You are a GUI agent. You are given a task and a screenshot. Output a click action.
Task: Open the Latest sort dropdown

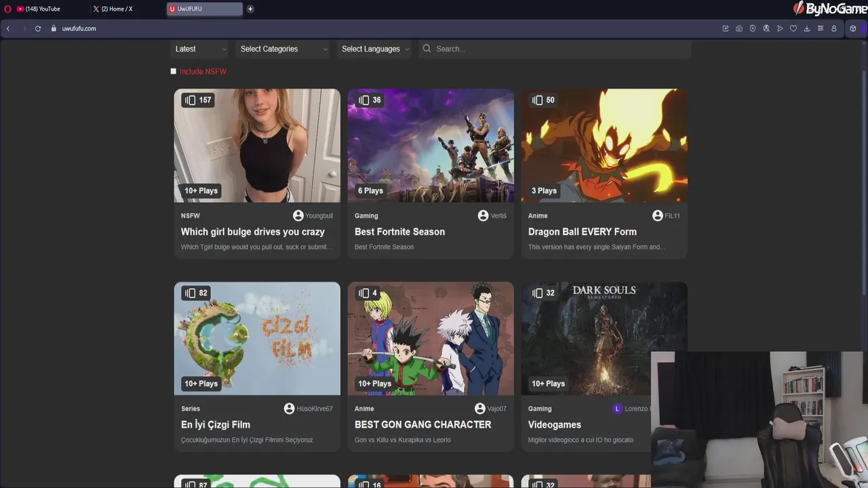(x=201, y=49)
